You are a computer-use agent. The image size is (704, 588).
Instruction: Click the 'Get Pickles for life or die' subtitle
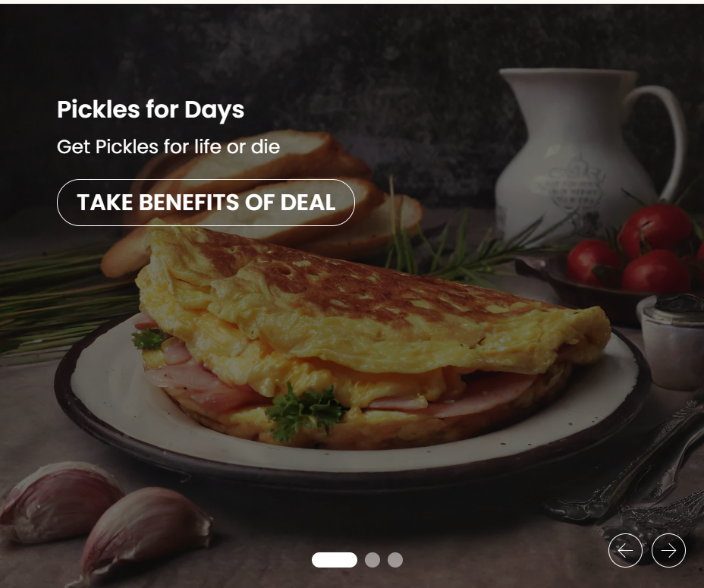pos(168,147)
